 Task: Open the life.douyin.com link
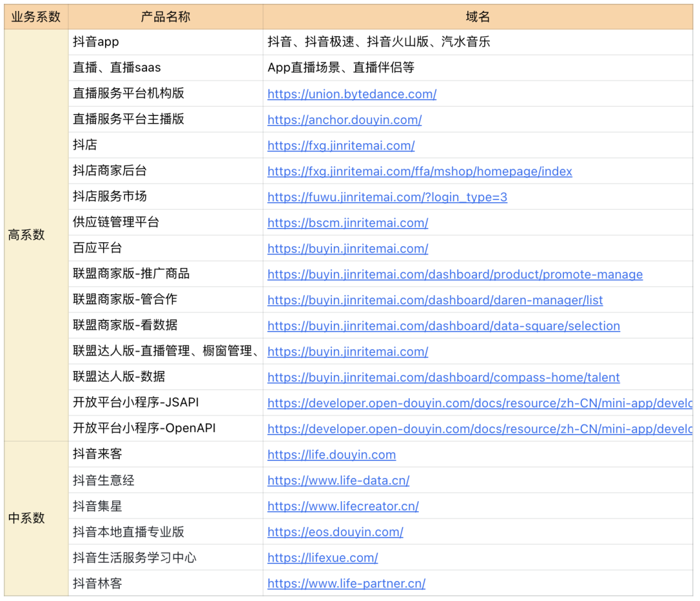pyautogui.click(x=331, y=455)
